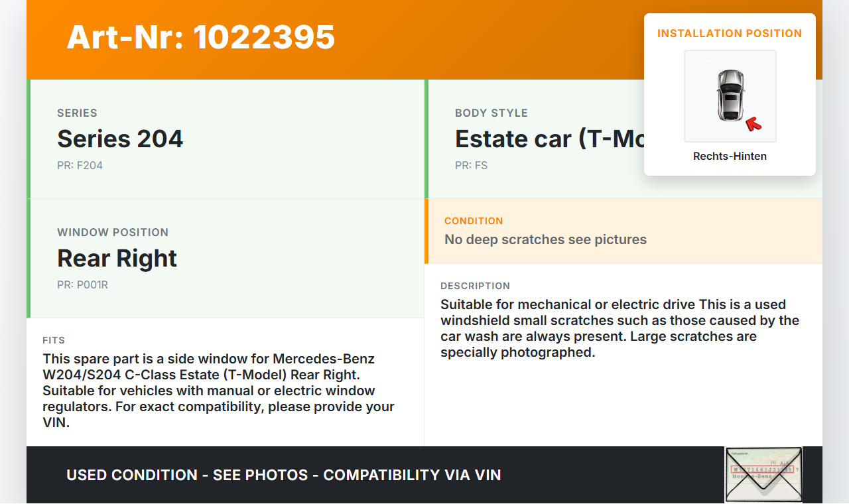The width and height of the screenshot is (849, 504).
Task: Click the PR: FS code
Action: pyautogui.click(x=471, y=166)
